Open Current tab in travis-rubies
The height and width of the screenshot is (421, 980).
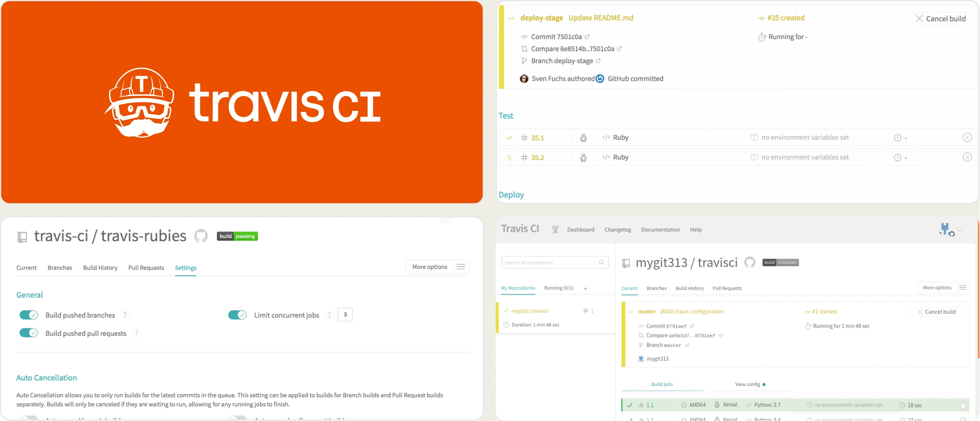[x=27, y=268]
